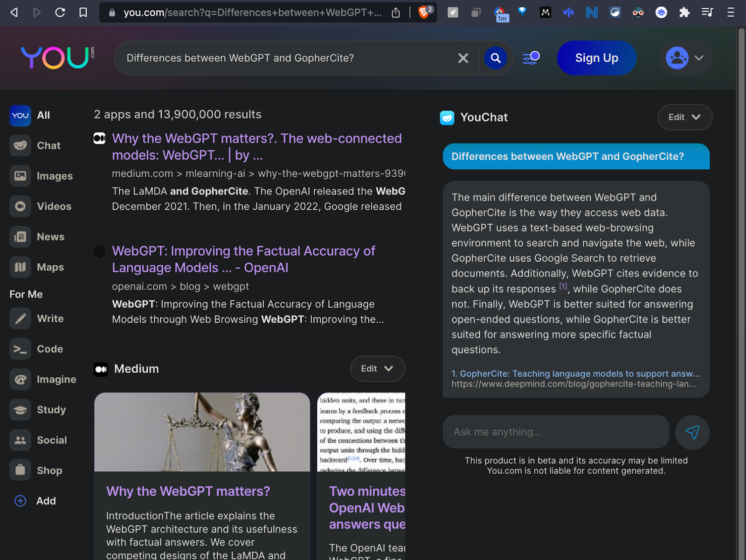
Task: Open the News section icon
Action: pos(20,237)
